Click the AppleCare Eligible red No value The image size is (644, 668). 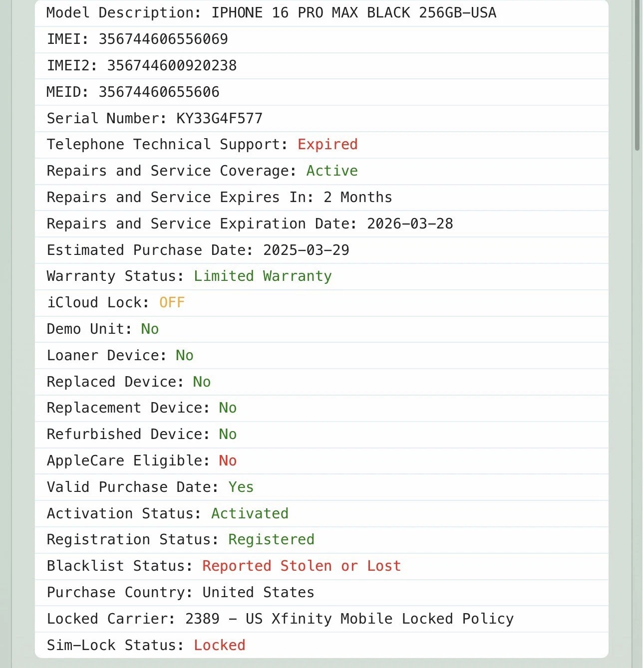click(228, 460)
